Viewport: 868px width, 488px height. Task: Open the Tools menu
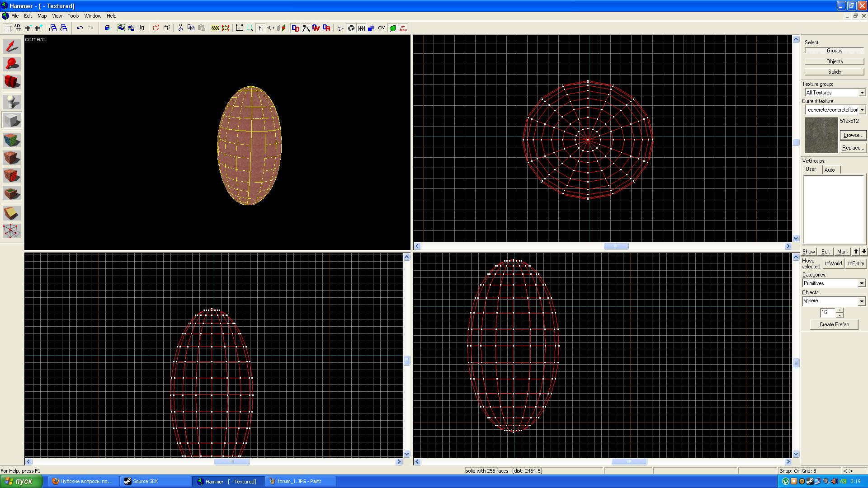(73, 16)
